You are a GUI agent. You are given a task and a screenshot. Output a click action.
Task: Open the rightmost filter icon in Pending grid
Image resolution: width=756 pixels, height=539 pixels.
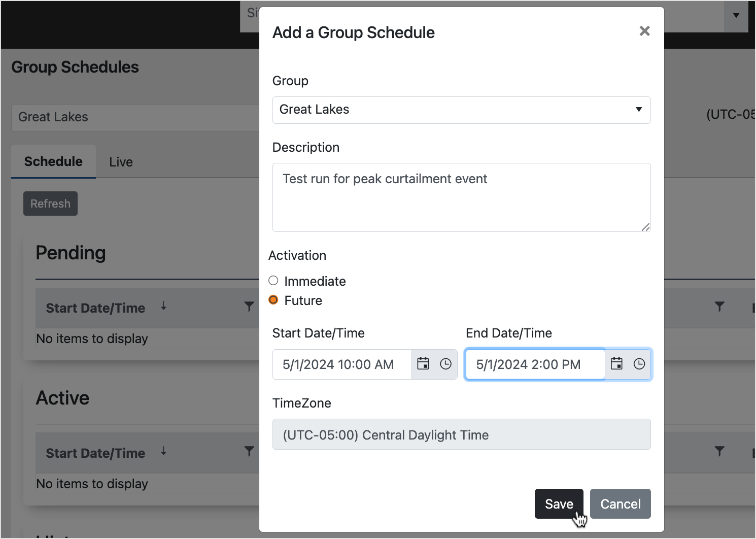pyautogui.click(x=719, y=307)
